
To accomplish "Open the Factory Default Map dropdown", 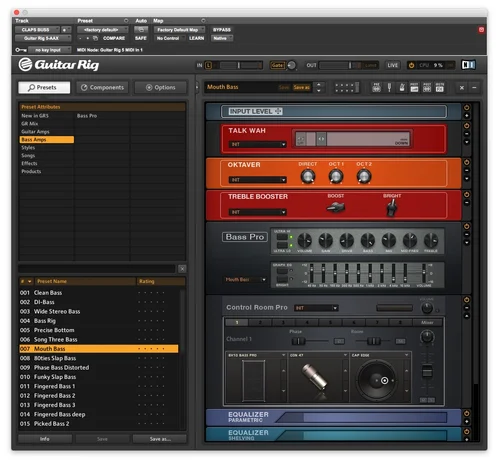I will [179, 30].
